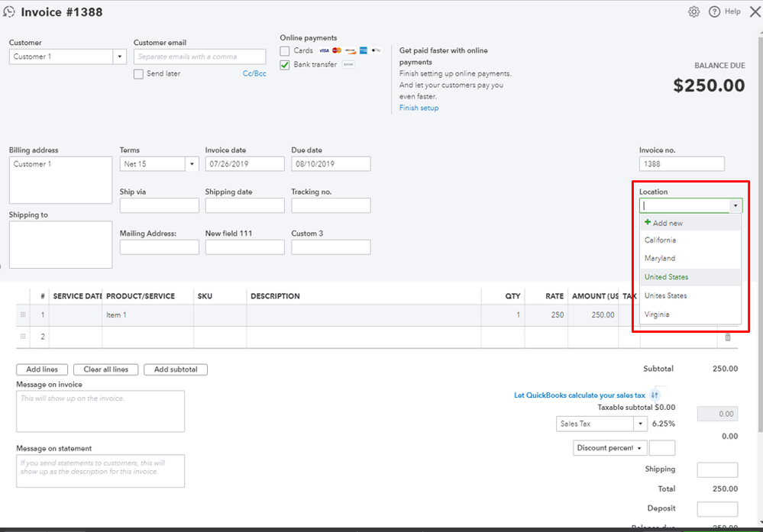Viewport: 763px width, 532px height.
Task: Open the Customer dropdown arrow
Action: [x=120, y=57]
